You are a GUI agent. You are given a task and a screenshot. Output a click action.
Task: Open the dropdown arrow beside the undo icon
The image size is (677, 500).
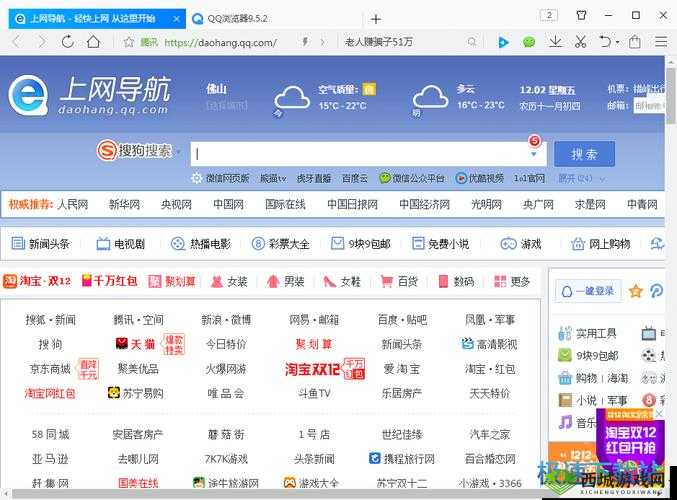pos(618,42)
